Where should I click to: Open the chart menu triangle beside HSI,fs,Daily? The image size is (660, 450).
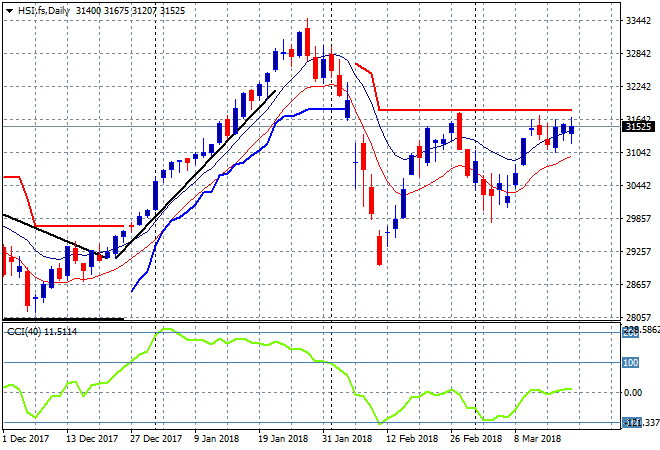click(9, 11)
